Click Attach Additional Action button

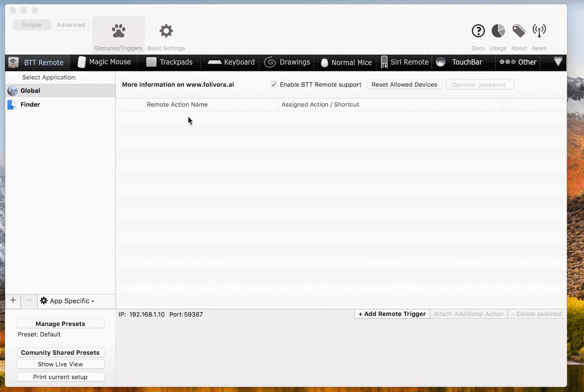coord(468,314)
